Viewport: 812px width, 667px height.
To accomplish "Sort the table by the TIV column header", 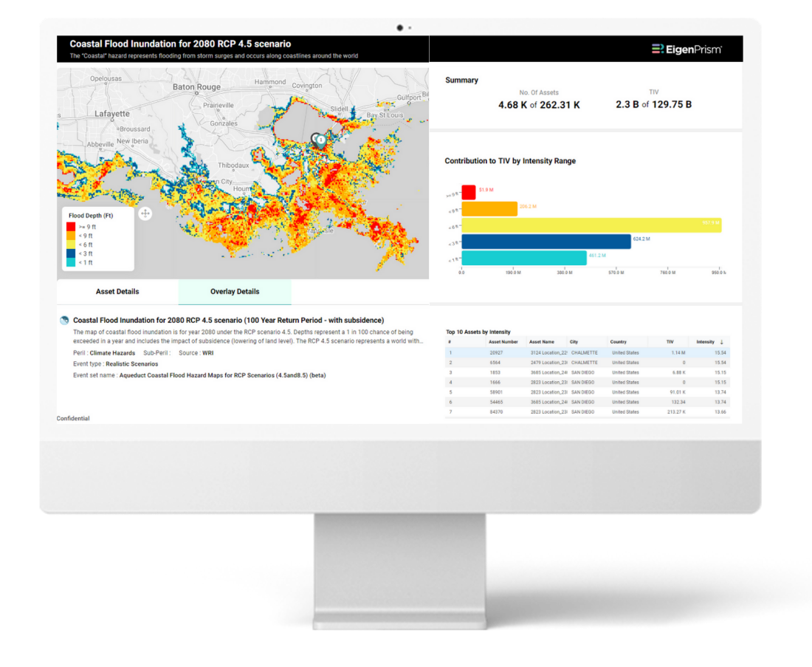I will point(670,342).
